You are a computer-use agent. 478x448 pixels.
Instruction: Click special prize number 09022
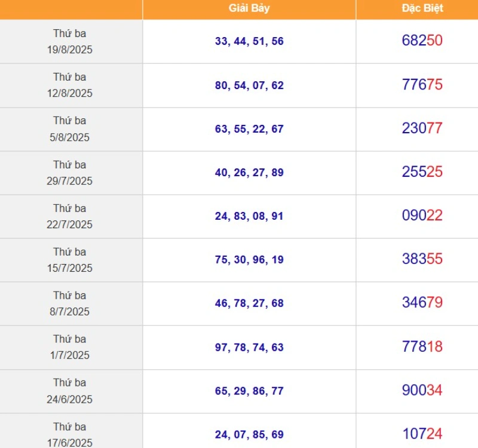(x=422, y=216)
